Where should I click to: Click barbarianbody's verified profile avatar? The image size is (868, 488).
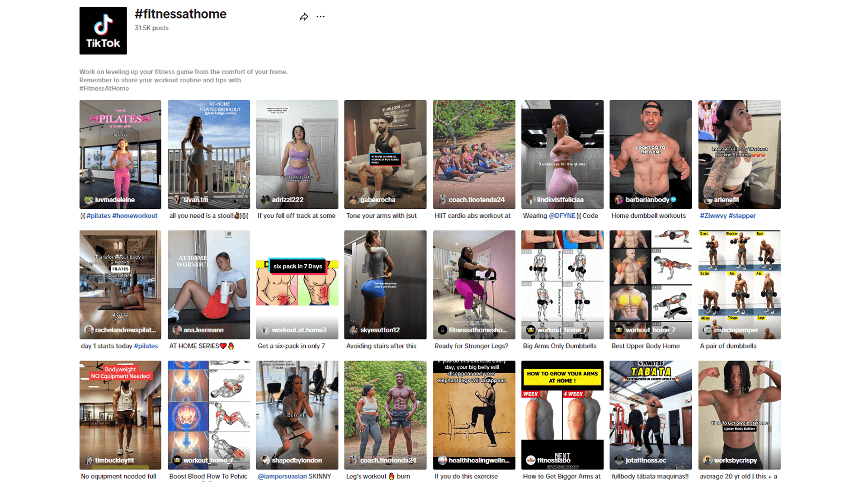coord(619,200)
